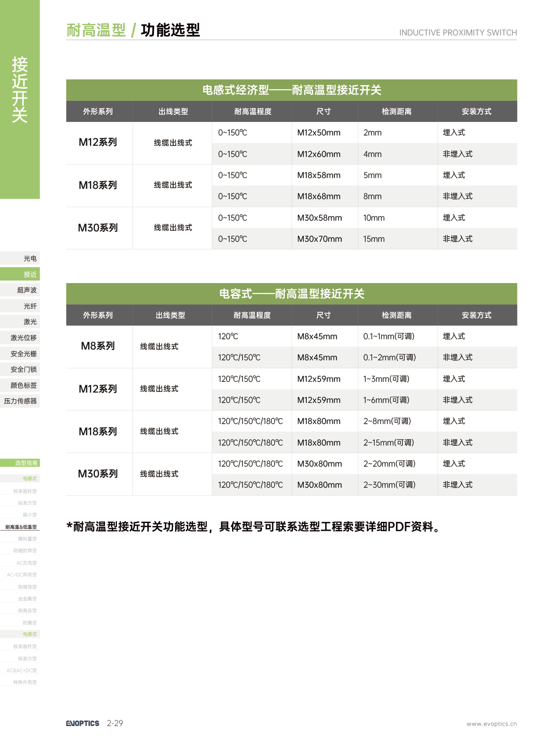Switch to the 颜色标签 sidebar tab
This screenshot has width=557, height=756.
[20, 385]
